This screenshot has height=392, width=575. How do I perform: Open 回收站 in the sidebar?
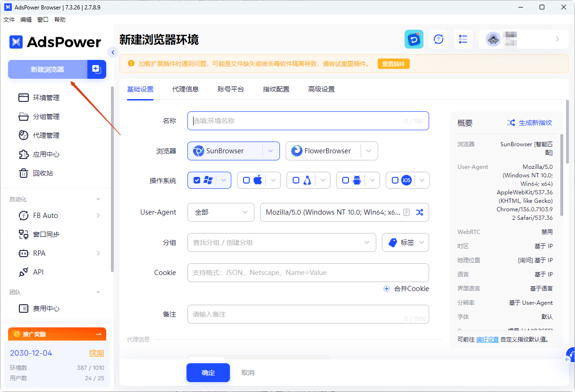(42, 173)
